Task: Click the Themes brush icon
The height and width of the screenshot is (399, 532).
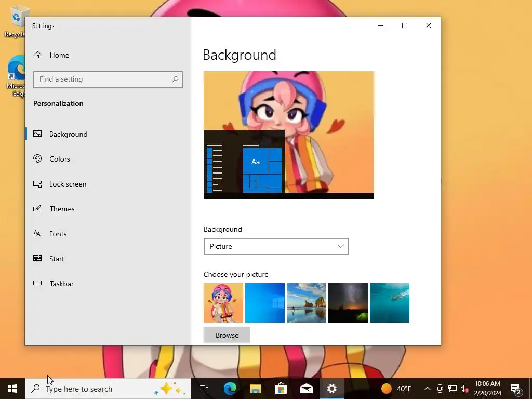Action: 37,209
